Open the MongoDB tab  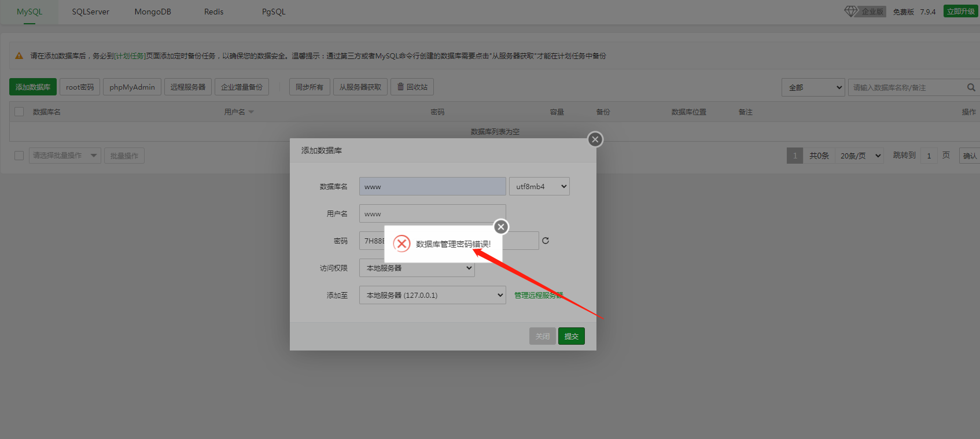pyautogui.click(x=153, y=12)
